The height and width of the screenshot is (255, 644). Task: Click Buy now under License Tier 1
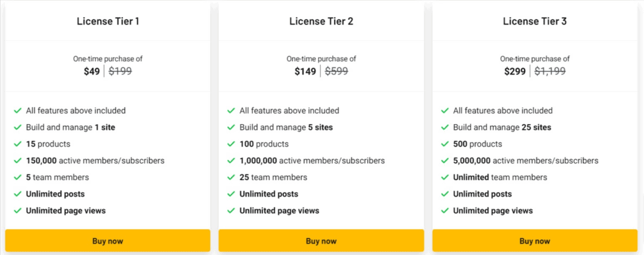[x=108, y=241]
